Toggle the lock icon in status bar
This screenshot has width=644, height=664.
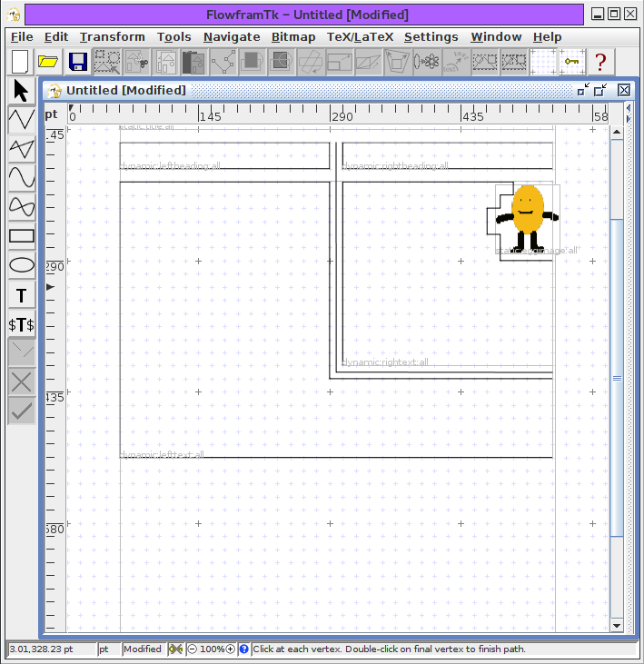click(175, 649)
